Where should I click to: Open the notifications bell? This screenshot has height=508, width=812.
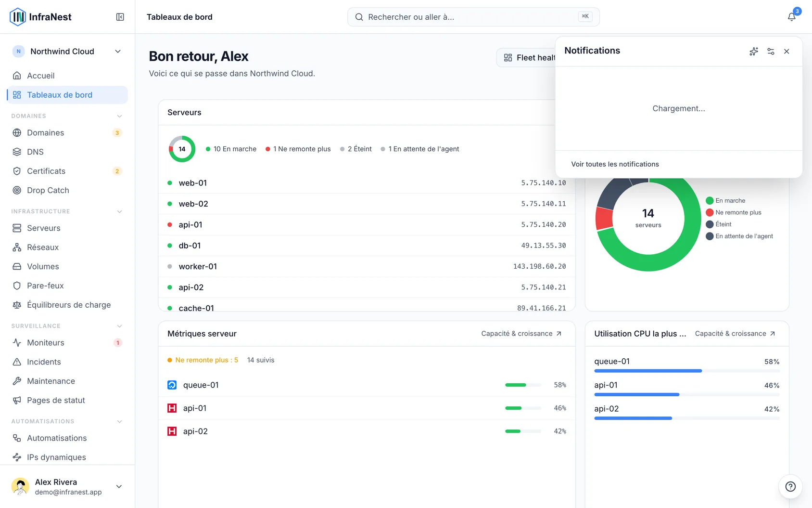pos(791,17)
